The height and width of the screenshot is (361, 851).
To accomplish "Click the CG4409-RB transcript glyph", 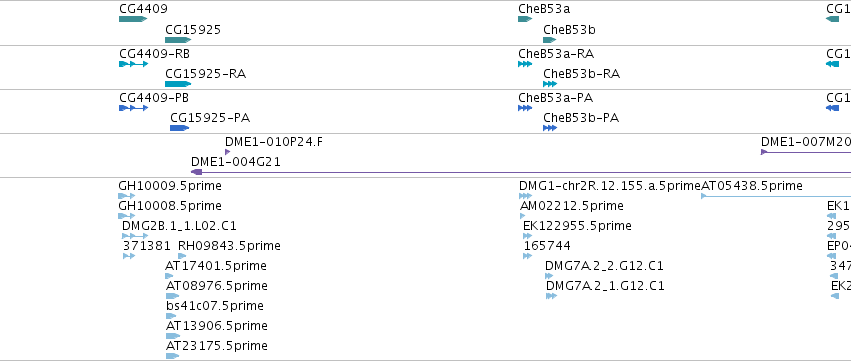I will (x=134, y=64).
